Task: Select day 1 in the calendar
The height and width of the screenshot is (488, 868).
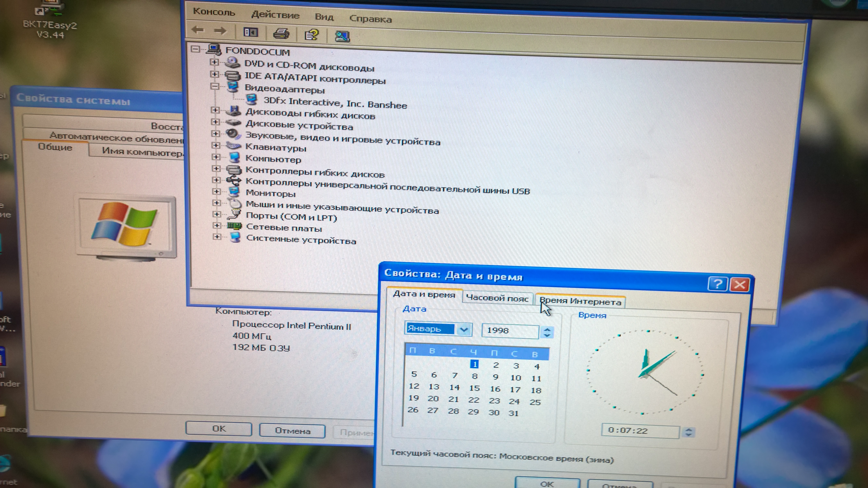Action: tap(474, 364)
